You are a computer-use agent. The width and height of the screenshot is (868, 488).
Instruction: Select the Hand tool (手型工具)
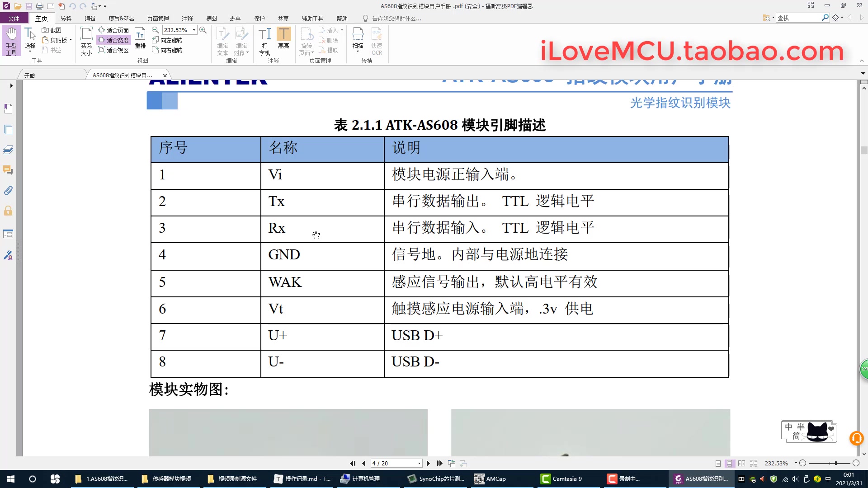[11, 41]
